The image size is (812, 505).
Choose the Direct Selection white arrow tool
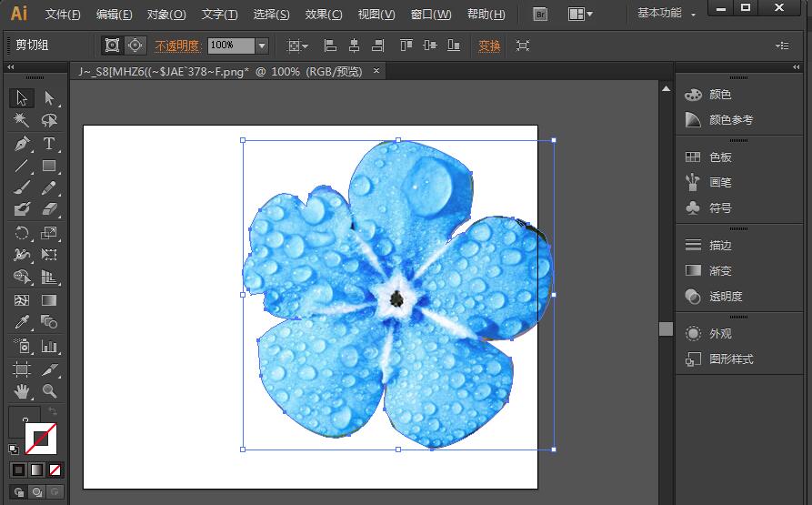49,98
